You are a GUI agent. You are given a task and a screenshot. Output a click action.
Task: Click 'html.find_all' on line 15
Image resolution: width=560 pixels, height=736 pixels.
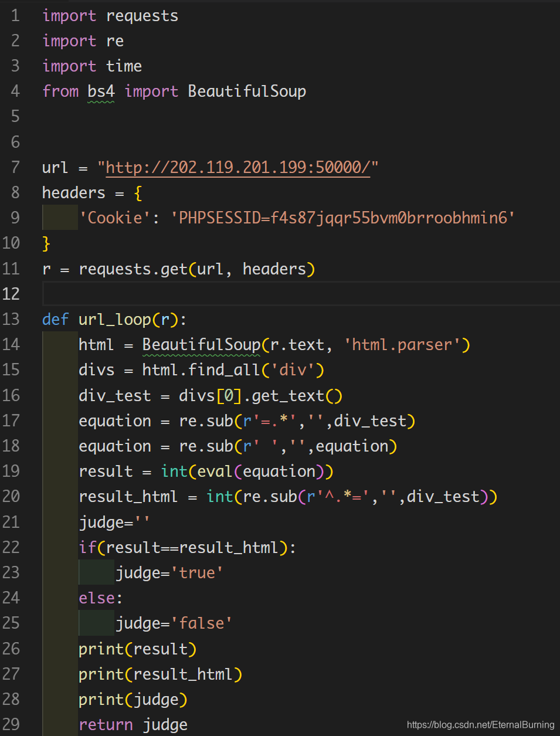[201, 370]
